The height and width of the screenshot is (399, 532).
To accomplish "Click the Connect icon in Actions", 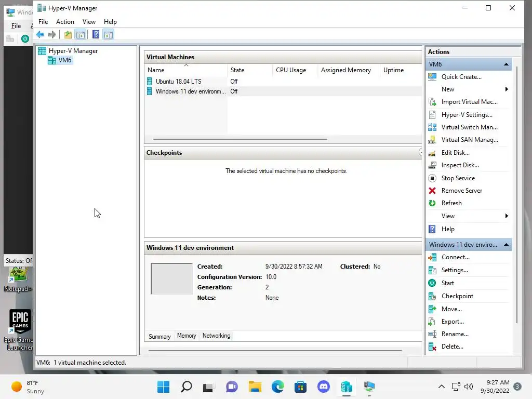I will tap(432, 258).
